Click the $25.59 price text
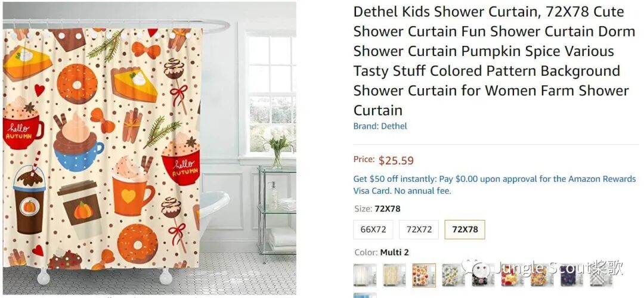 coord(396,160)
